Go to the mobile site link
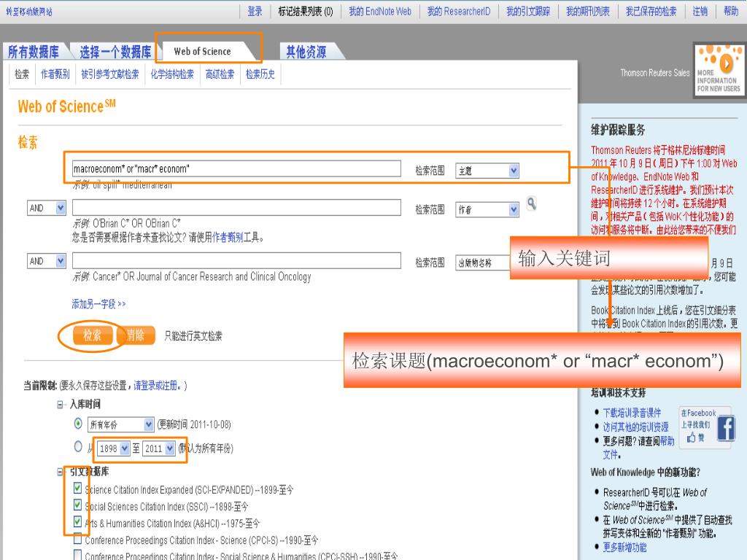The width and height of the screenshot is (747, 560). 29,12
